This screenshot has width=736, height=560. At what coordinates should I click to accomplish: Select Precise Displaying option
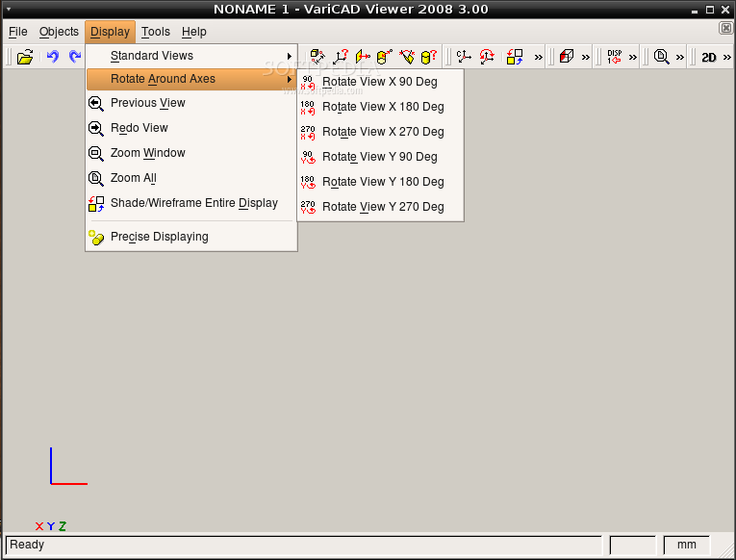191,237
